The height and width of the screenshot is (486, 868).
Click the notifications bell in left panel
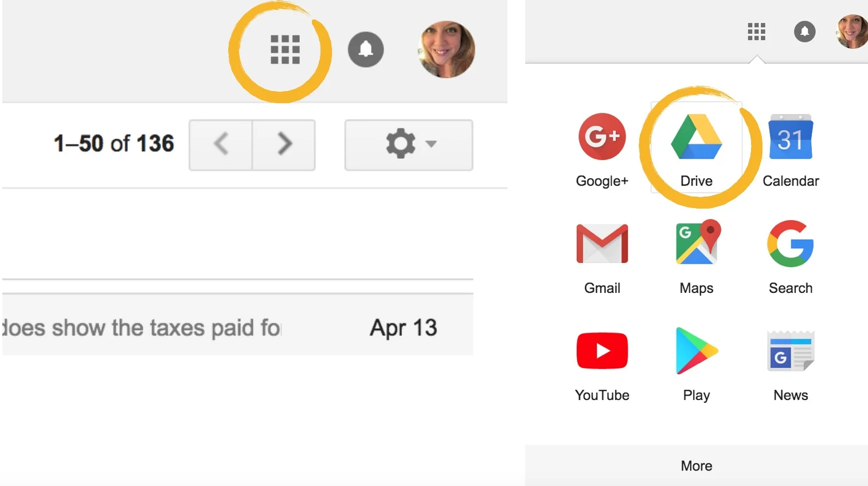click(366, 49)
